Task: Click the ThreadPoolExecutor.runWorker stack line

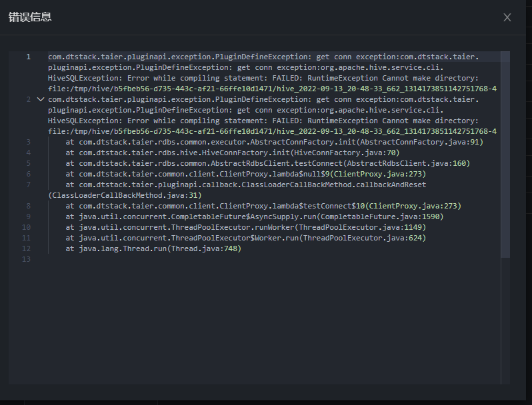Action: tap(245, 227)
